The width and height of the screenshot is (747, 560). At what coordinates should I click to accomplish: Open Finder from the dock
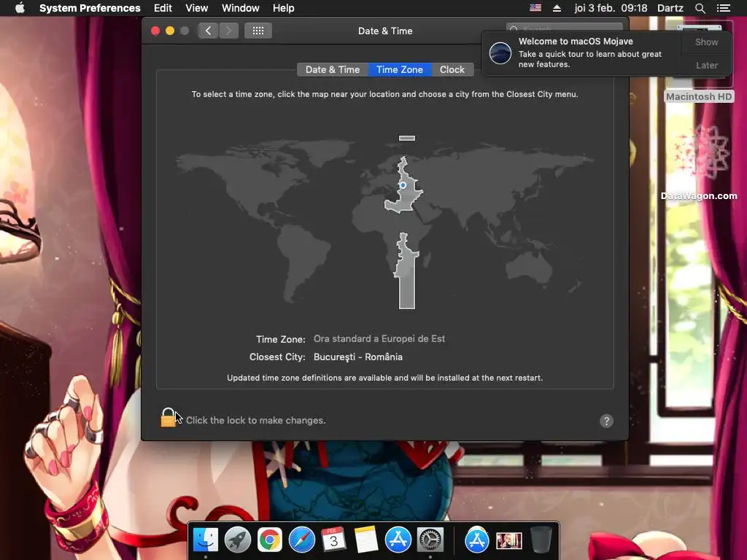205,540
